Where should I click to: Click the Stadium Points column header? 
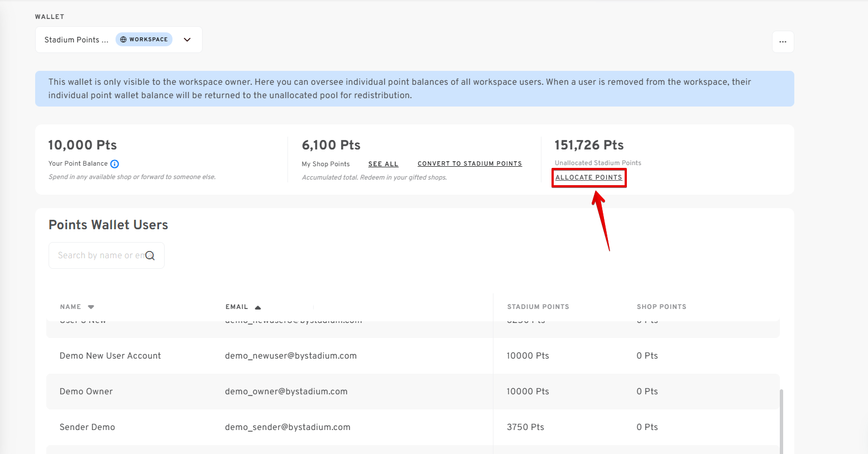(x=538, y=307)
